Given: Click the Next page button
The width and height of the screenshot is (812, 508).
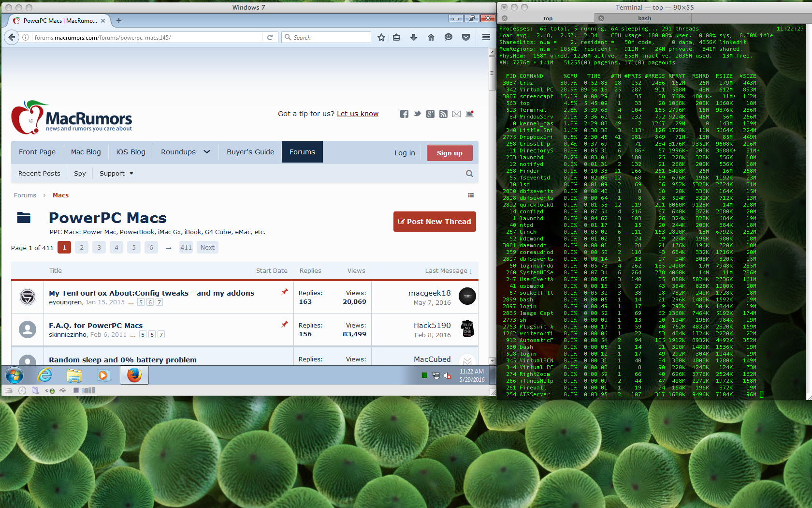Looking at the screenshot, I should coord(207,248).
